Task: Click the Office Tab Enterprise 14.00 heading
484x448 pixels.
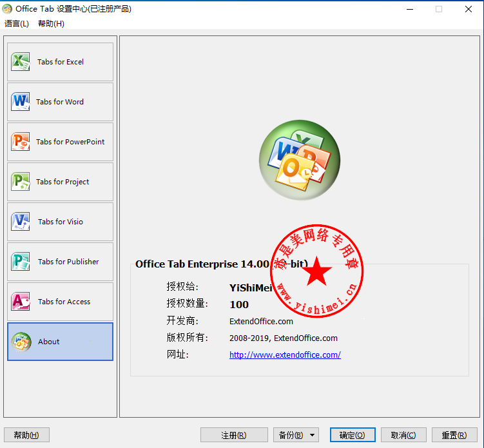Action: pos(222,264)
